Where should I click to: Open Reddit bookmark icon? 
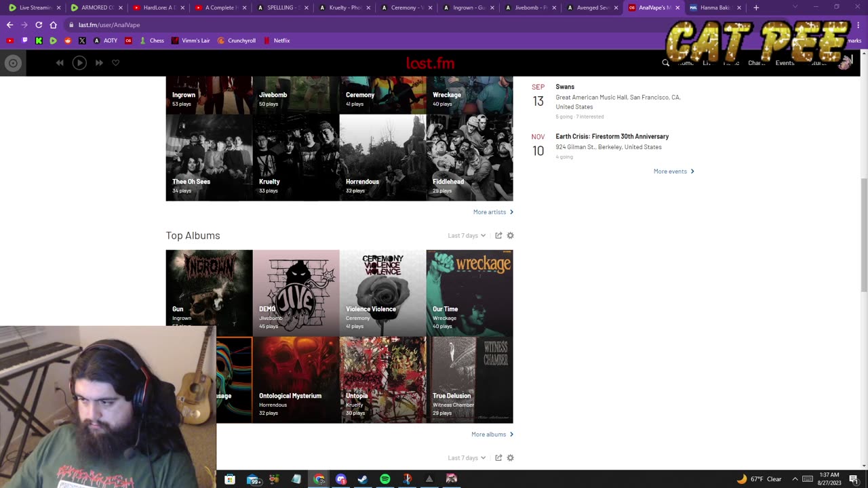point(68,41)
